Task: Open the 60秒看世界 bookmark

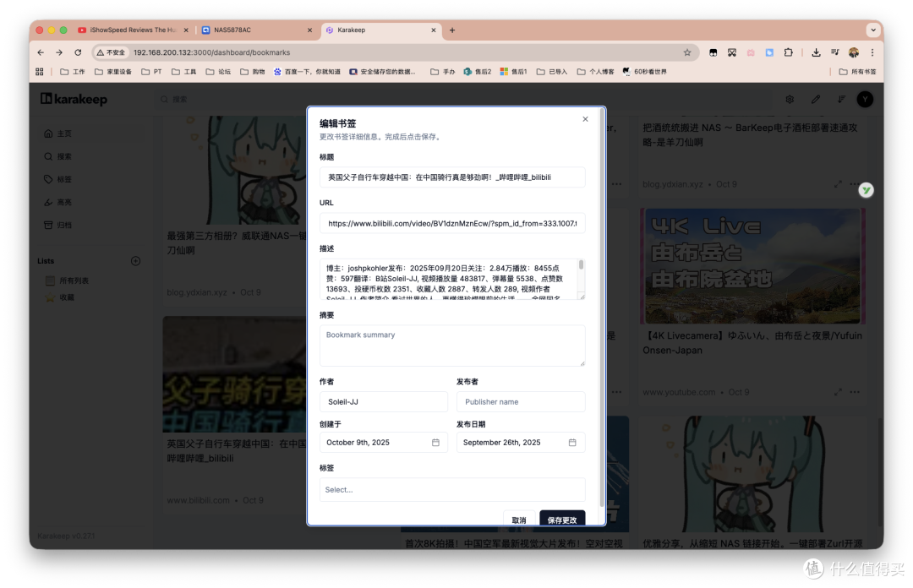Action: [644, 72]
